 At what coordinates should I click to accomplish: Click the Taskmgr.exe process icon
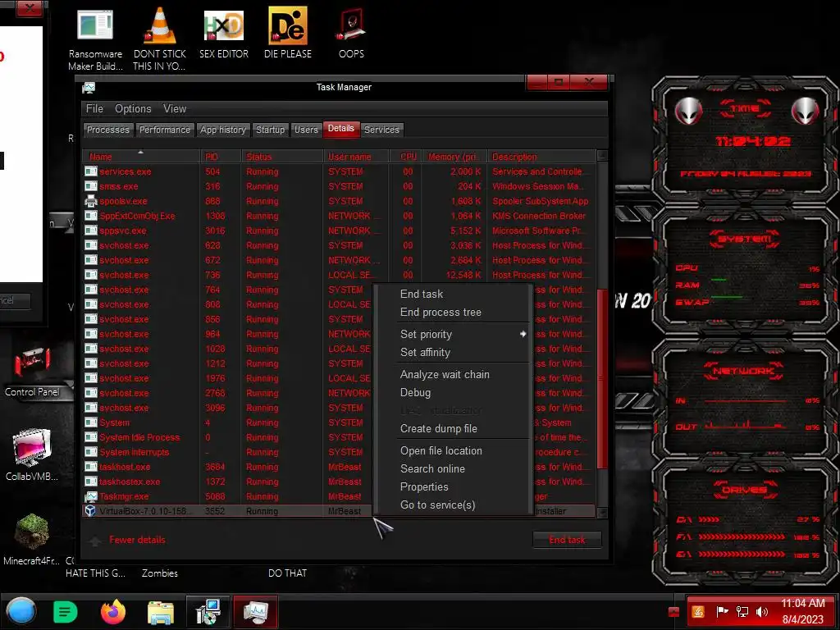91,496
